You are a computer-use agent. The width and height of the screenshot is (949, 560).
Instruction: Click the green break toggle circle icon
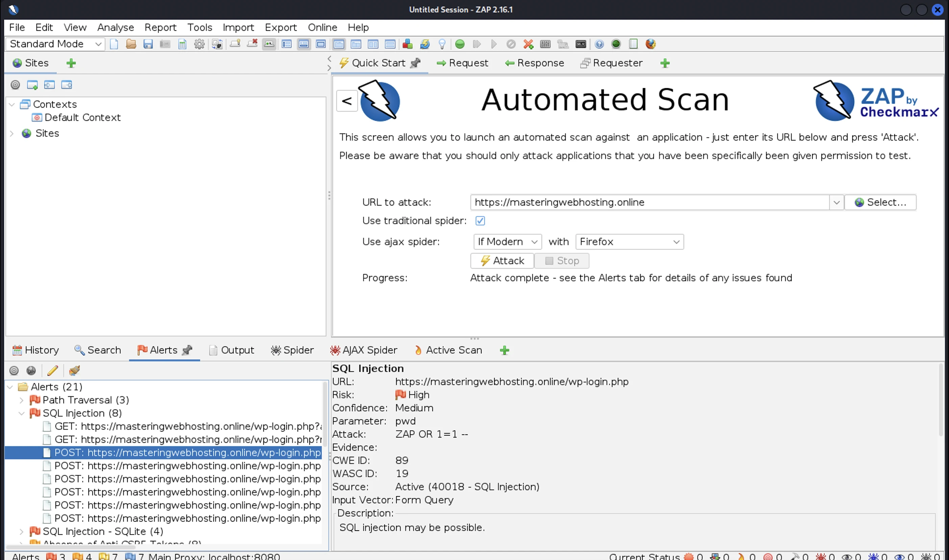pos(460,44)
